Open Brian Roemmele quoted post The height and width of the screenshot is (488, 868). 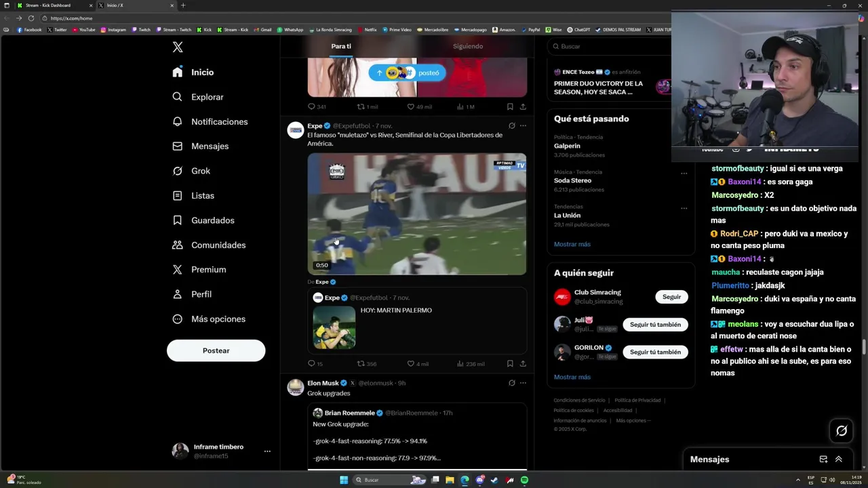pos(417,436)
